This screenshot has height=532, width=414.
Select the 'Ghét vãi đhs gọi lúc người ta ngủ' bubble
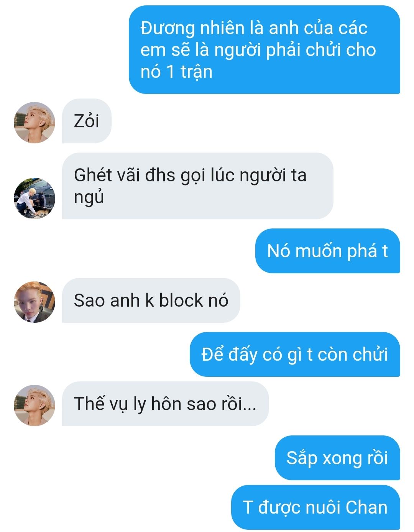(x=197, y=186)
